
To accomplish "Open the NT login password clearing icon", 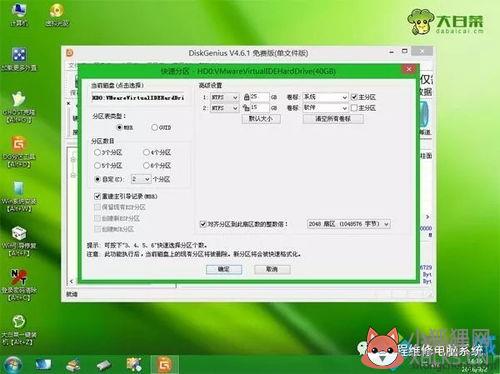I will tap(19, 284).
